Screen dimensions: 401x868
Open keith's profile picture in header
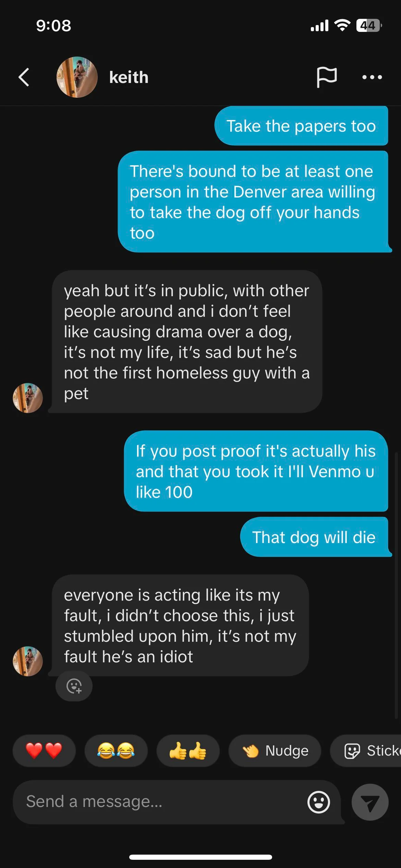point(77,77)
